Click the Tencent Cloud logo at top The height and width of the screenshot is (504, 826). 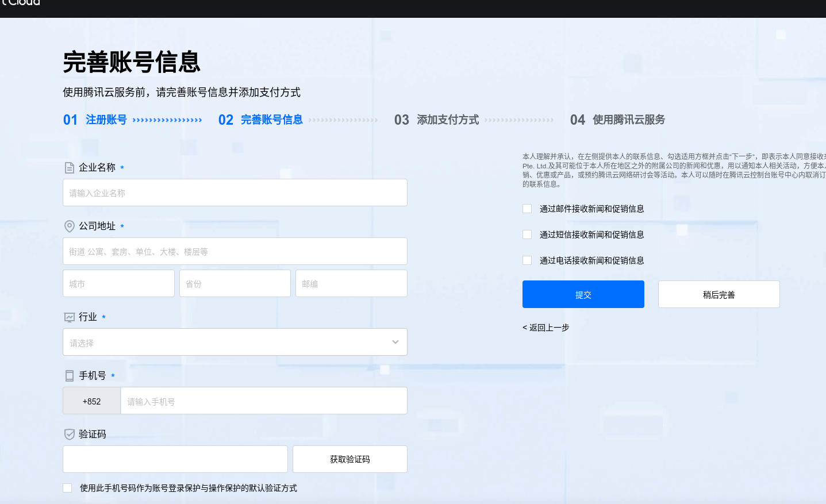[21, 3]
